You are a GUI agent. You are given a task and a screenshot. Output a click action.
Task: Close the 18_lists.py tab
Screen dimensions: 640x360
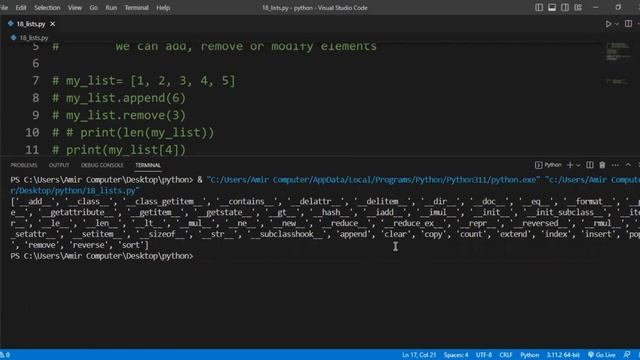[x=53, y=24]
